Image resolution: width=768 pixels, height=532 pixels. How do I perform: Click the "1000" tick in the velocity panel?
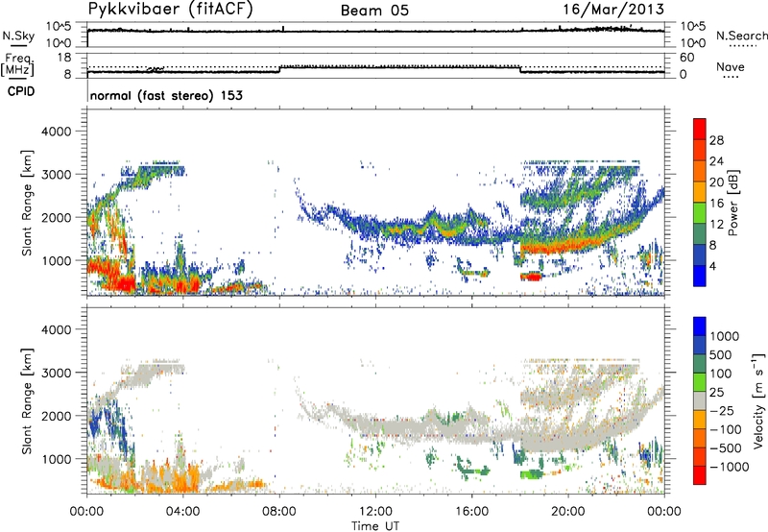point(56,459)
